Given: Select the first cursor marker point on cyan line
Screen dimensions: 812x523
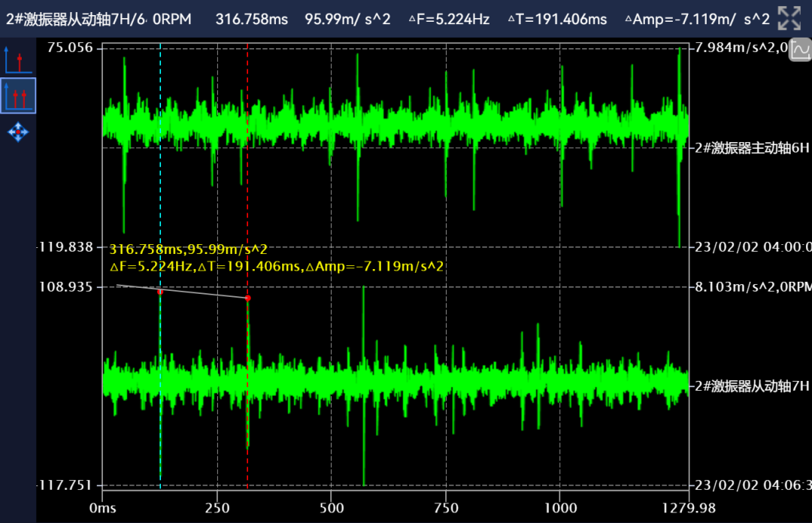Looking at the screenshot, I should tap(160, 292).
